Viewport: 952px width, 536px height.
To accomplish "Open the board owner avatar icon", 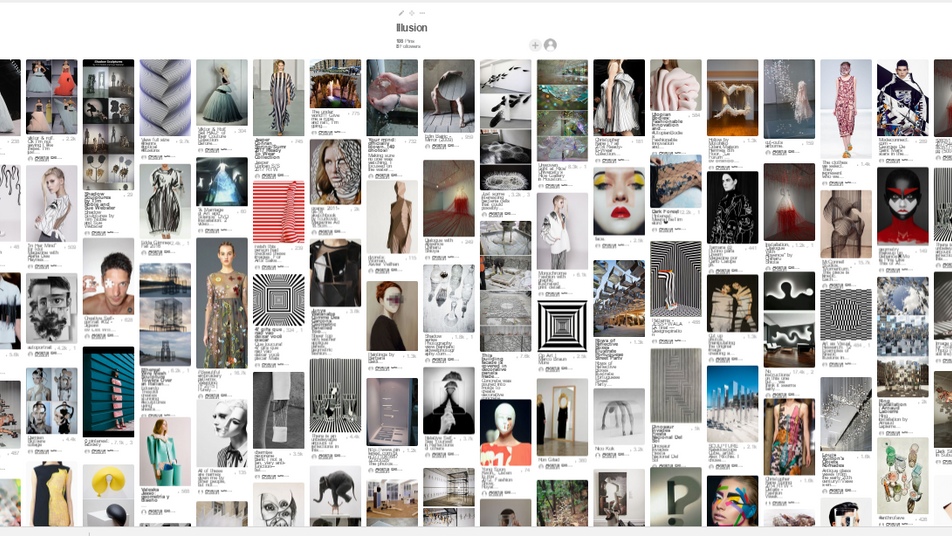I will click(x=551, y=45).
